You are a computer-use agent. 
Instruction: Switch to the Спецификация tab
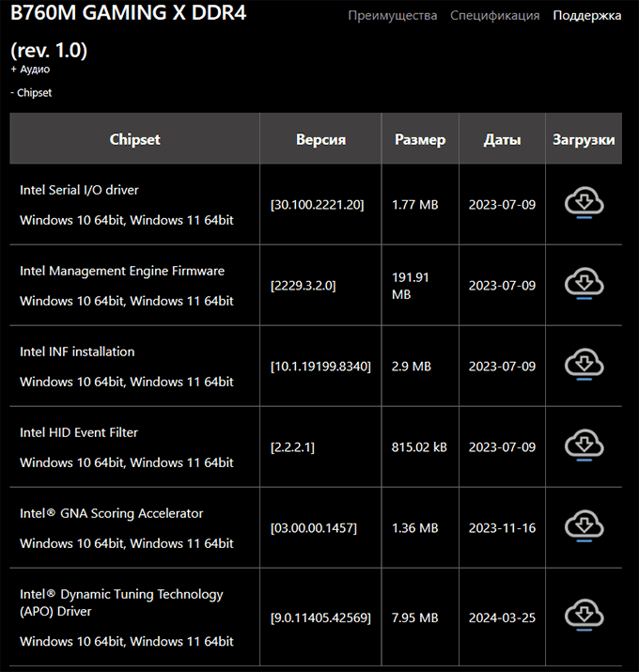click(494, 15)
